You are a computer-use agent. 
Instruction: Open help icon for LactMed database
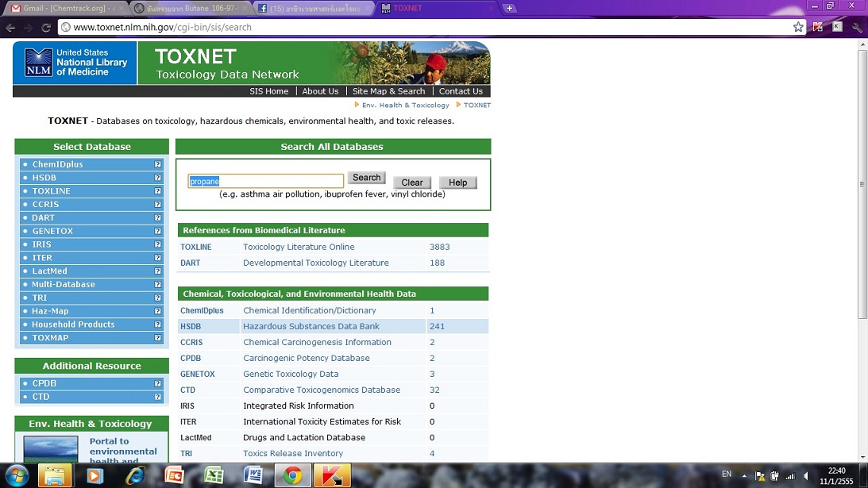coord(158,271)
